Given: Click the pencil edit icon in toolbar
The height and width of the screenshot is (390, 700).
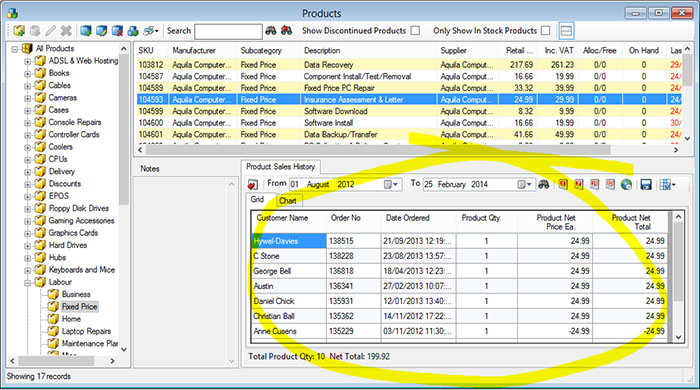Looking at the screenshot, I should click(50, 31).
